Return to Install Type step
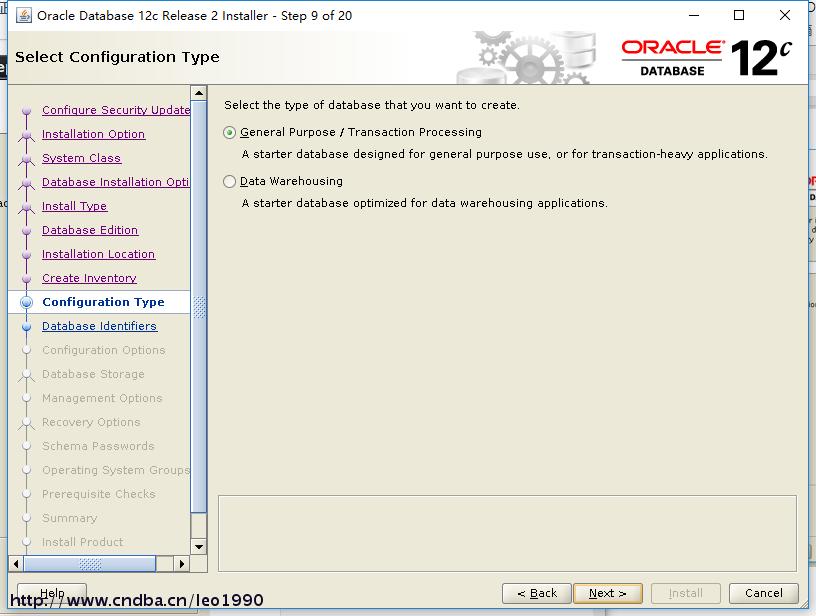Image resolution: width=816 pixels, height=616 pixels. point(74,206)
